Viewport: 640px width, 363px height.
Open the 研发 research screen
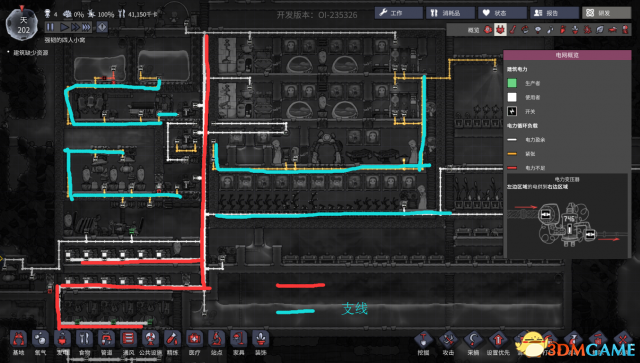pyautogui.click(x=606, y=13)
